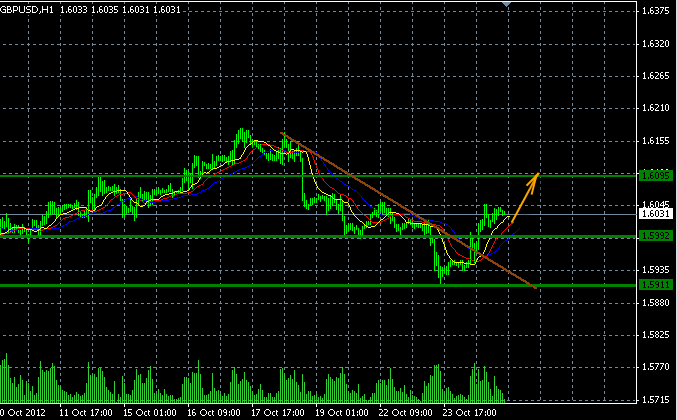Select the brown descending trendline object

(x=408, y=210)
